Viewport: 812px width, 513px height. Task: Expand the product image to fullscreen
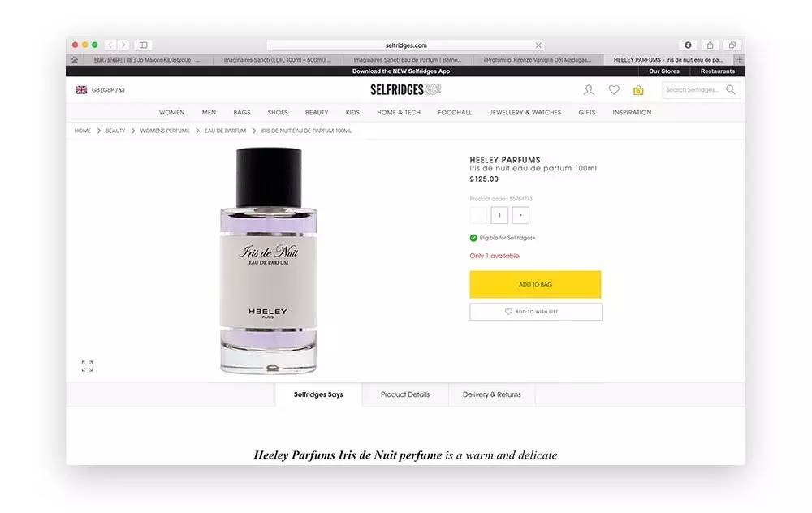87,366
